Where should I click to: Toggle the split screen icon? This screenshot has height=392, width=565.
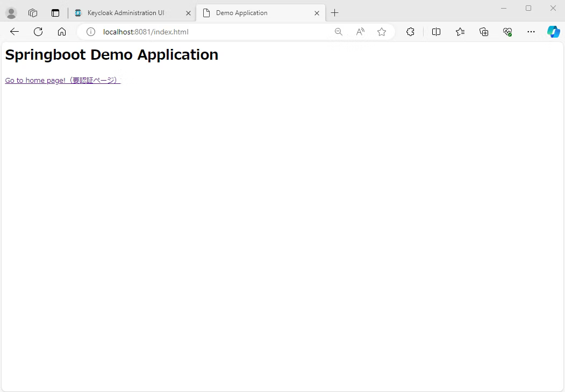point(436,32)
